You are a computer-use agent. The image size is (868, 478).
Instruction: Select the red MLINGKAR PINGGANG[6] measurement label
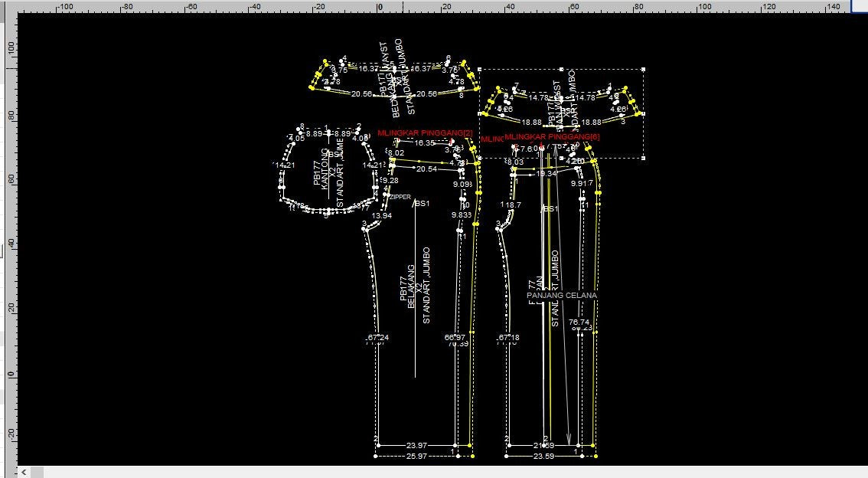click(x=552, y=137)
